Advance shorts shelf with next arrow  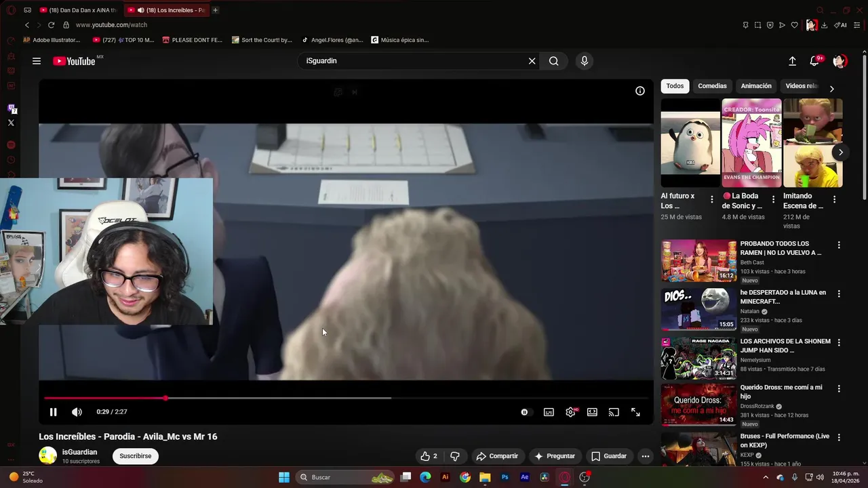click(x=840, y=152)
